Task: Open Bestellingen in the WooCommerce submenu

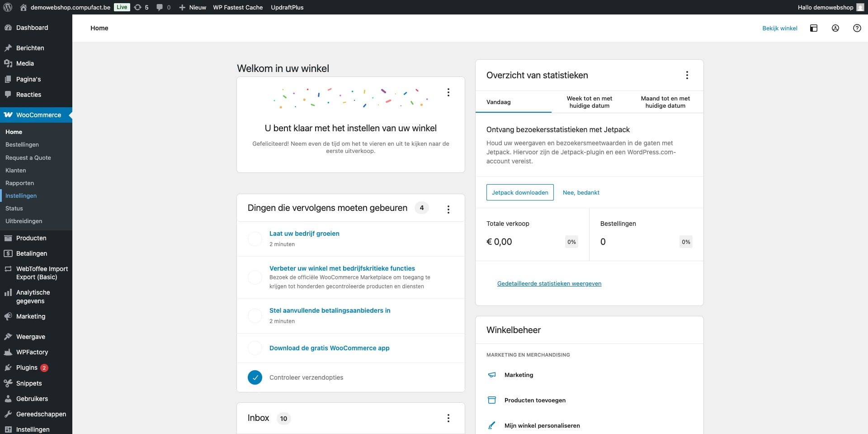Action: click(x=22, y=144)
